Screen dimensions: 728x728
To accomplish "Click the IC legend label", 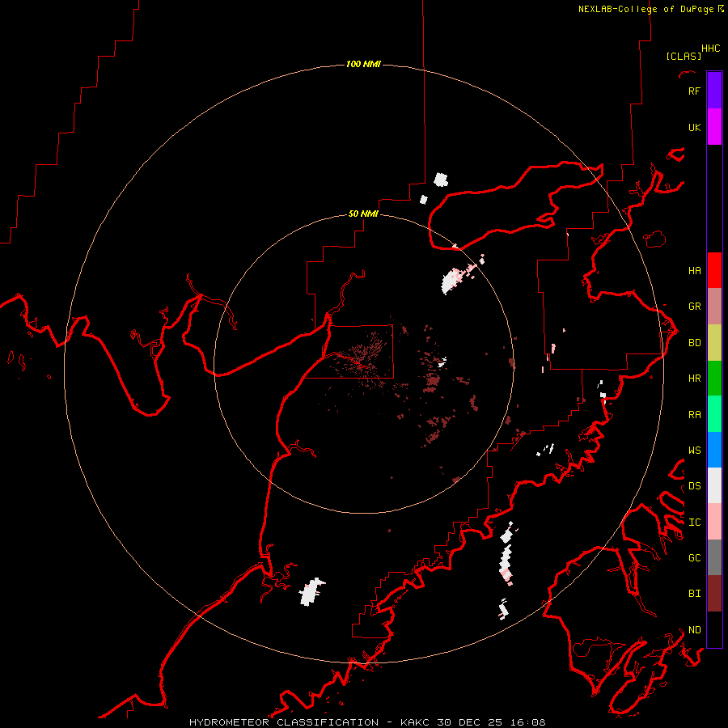I will click(694, 522).
